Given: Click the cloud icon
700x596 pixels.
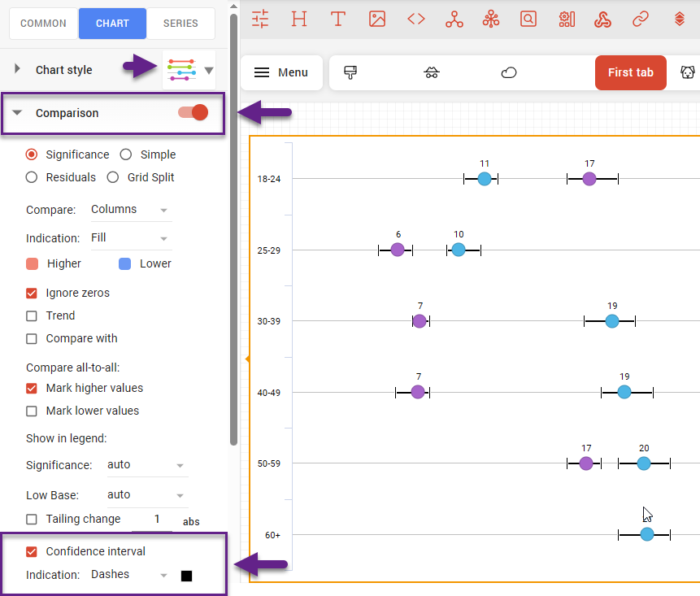Looking at the screenshot, I should [x=509, y=72].
